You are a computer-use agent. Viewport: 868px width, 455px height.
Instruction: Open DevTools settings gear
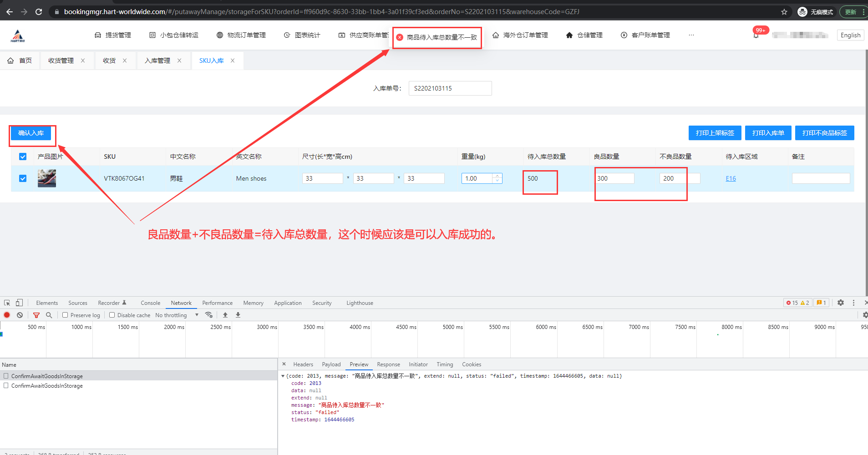point(840,303)
